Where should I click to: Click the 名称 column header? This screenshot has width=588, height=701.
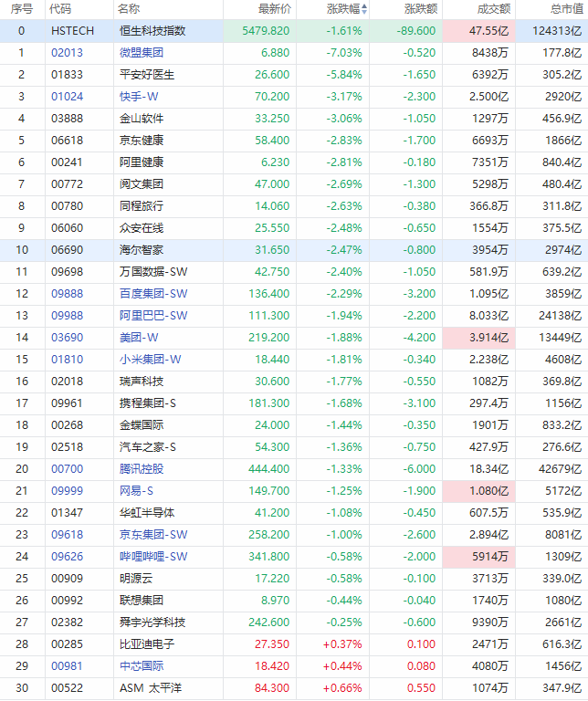[x=129, y=9]
